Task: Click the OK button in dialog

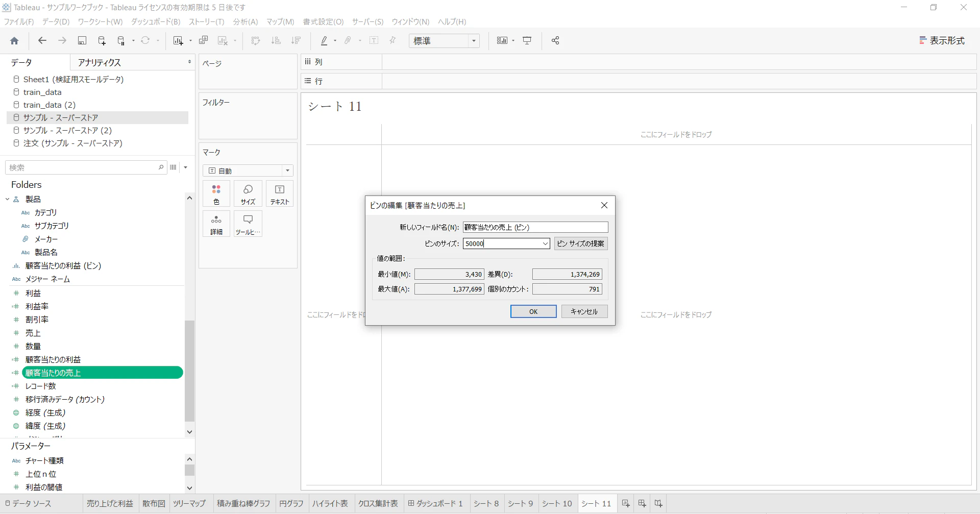Action: (x=533, y=311)
